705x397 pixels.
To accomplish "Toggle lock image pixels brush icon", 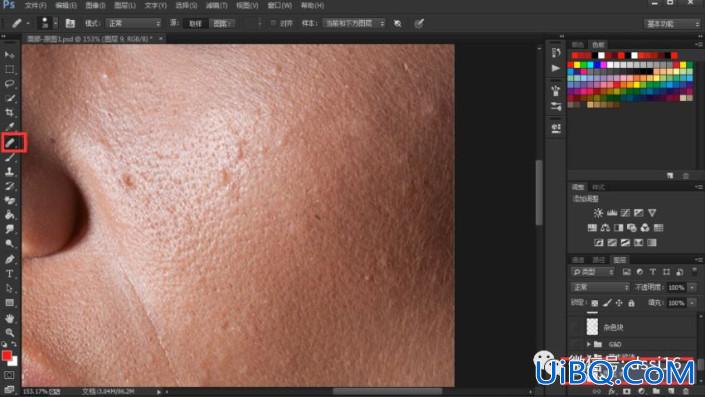I will (607, 303).
